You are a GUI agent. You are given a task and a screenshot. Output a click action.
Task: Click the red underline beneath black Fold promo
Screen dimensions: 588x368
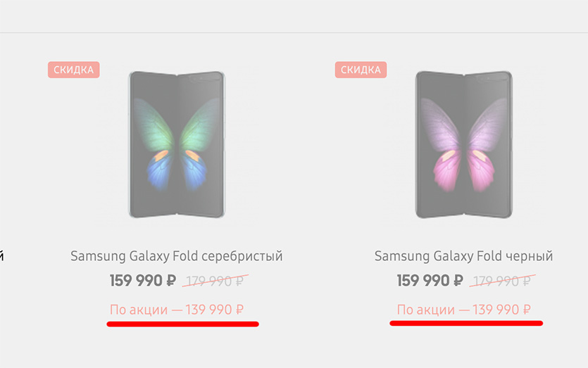pyautogui.click(x=466, y=324)
